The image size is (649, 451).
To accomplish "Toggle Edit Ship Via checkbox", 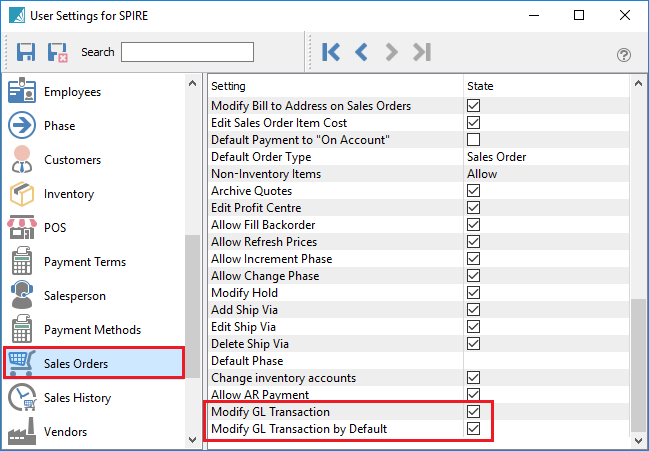I will pos(474,326).
